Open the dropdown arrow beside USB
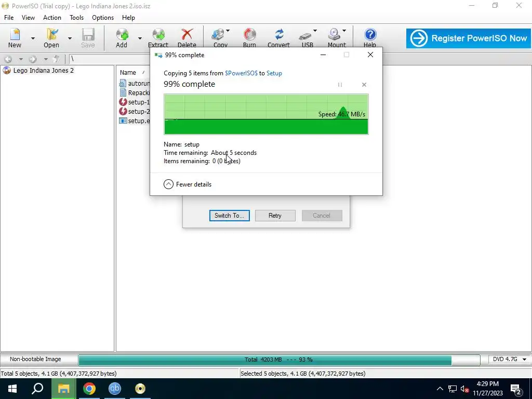 (x=315, y=31)
